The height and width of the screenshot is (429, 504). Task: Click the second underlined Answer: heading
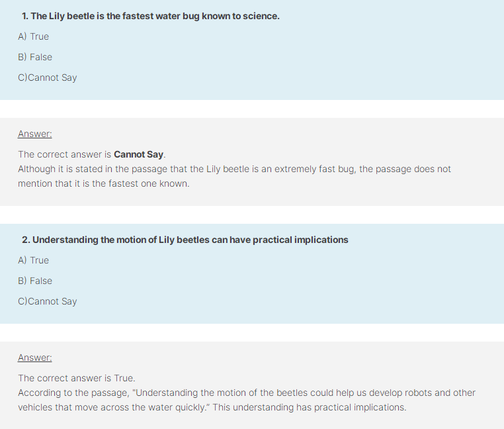34,358
